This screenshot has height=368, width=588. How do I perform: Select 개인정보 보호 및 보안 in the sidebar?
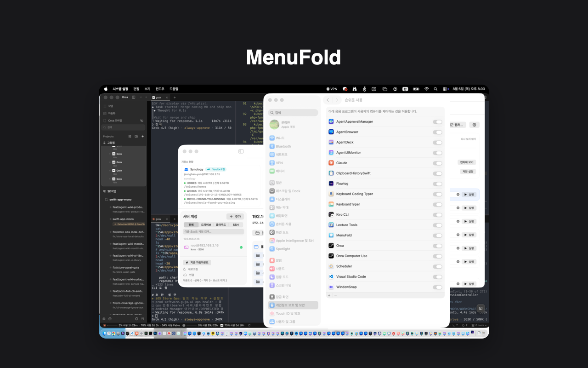coord(293,305)
